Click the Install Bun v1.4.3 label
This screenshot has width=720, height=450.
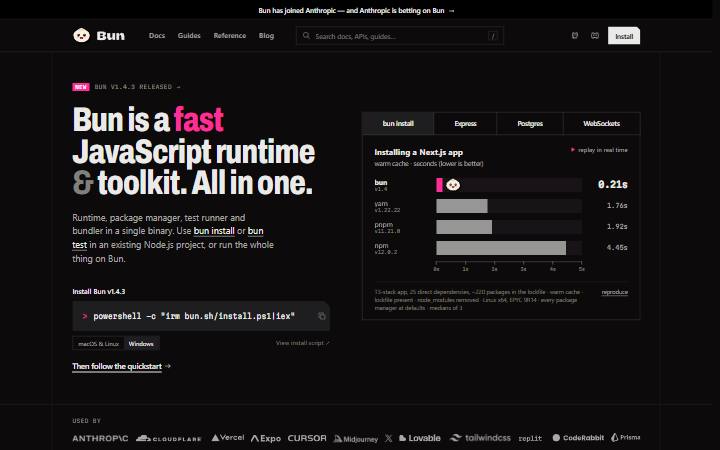point(99,292)
